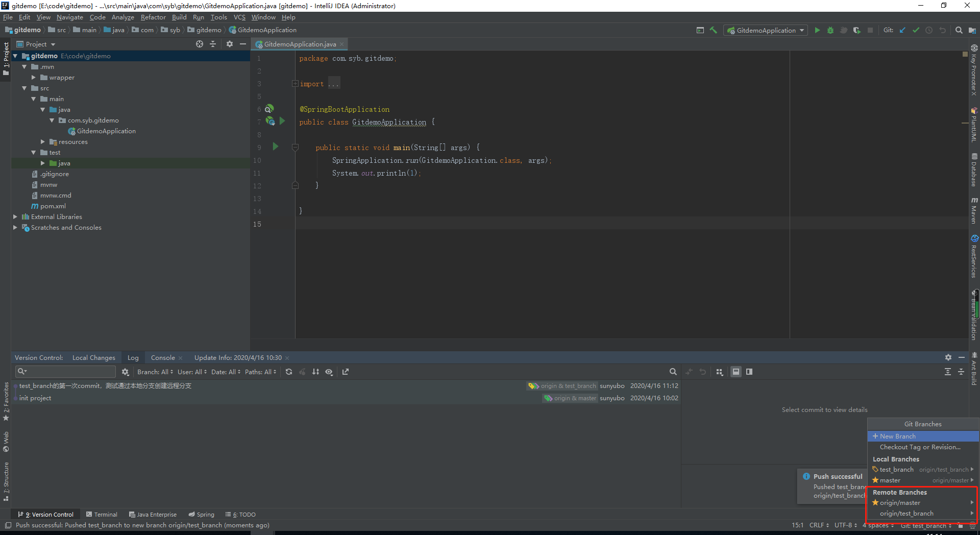
Task: Open the GitdemoApplication run configuration dropdown
Action: (766, 30)
